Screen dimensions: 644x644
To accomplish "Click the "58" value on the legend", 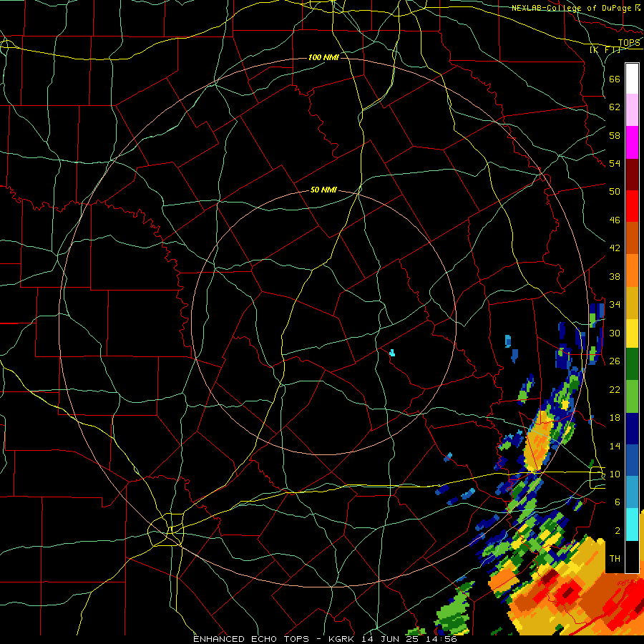I will 615,135.
